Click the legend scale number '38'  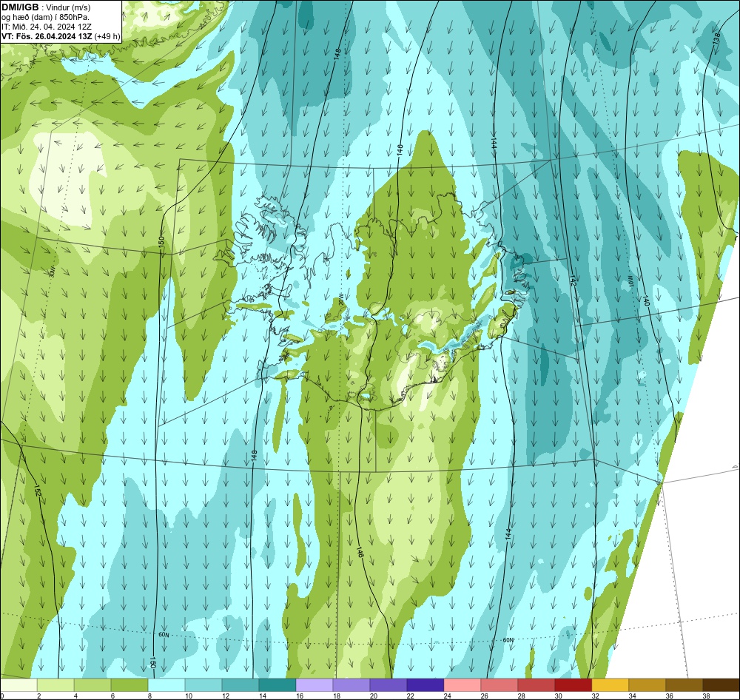tap(706, 696)
